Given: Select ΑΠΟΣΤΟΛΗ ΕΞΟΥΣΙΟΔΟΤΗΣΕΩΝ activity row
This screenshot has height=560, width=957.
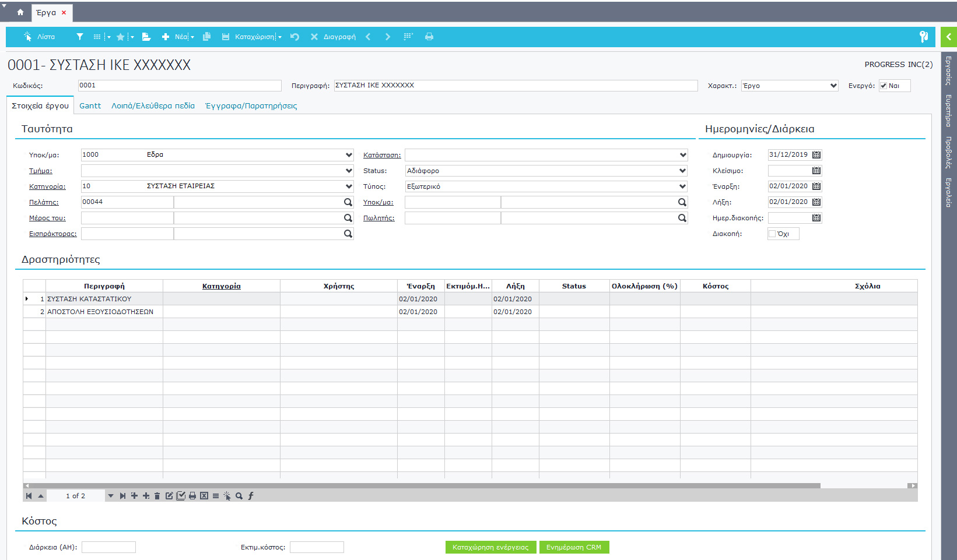Looking at the screenshot, I should point(470,312).
